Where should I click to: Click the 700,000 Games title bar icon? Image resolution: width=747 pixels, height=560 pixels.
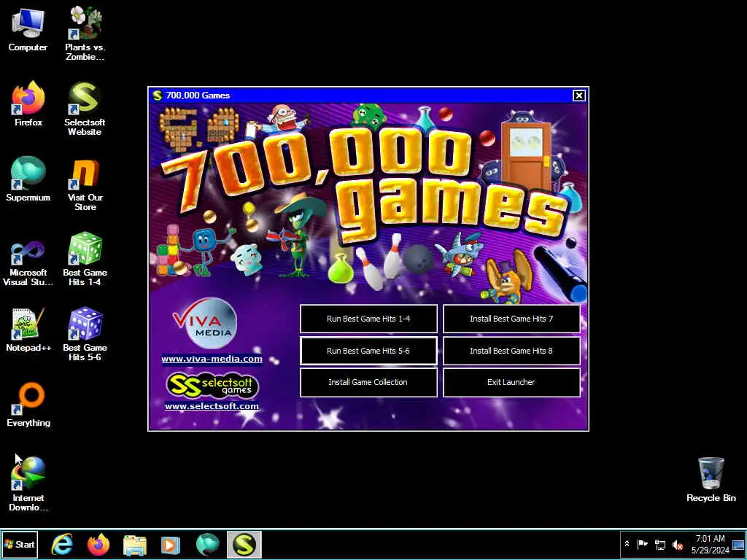(x=157, y=96)
